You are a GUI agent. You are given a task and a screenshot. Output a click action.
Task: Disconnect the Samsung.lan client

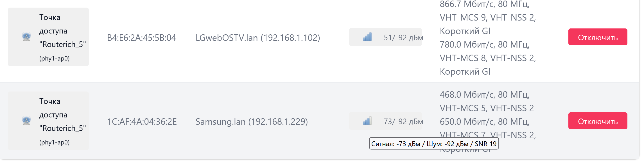click(598, 121)
